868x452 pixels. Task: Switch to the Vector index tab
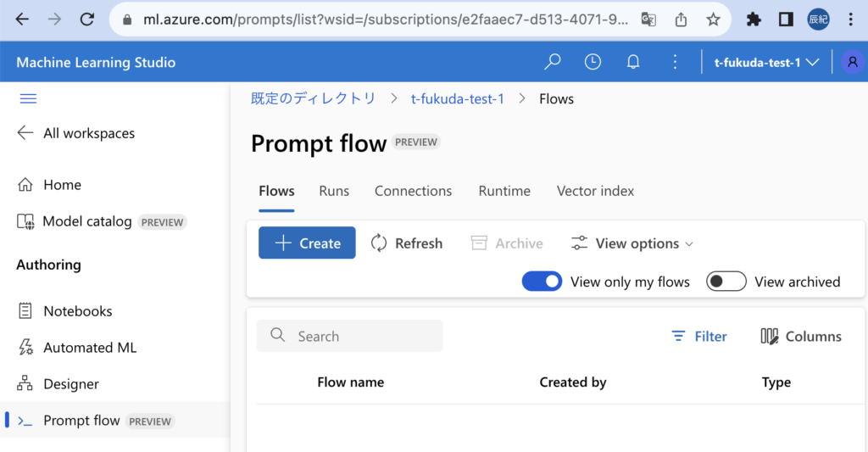(595, 191)
